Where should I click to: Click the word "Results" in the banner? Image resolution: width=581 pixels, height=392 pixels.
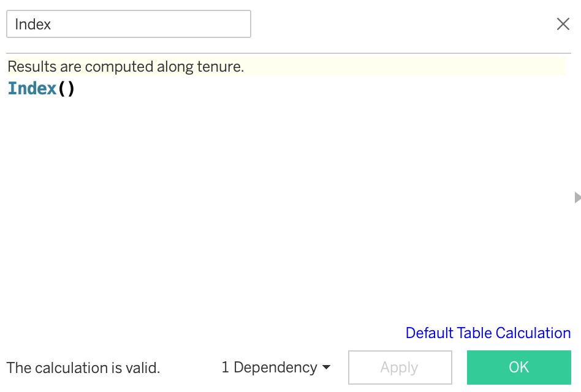coord(31,67)
